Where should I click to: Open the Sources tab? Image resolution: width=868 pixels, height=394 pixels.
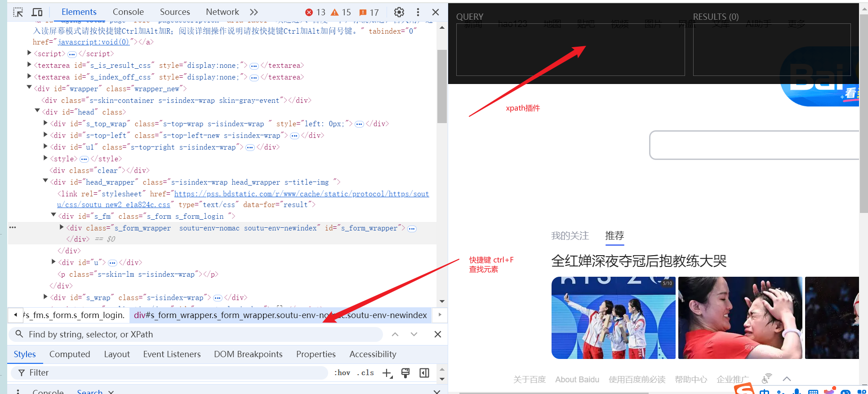(x=175, y=12)
